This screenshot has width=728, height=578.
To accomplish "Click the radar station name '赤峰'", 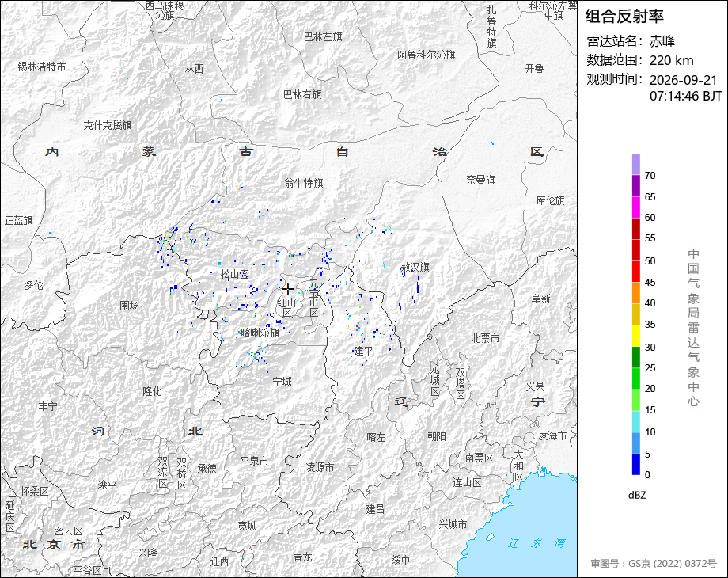I will 662,41.
